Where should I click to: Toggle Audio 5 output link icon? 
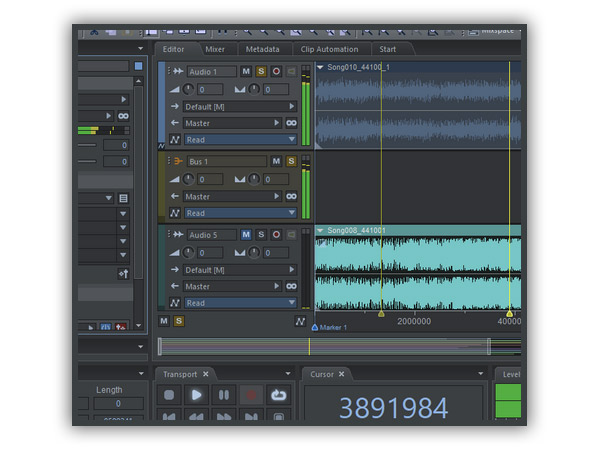click(291, 287)
